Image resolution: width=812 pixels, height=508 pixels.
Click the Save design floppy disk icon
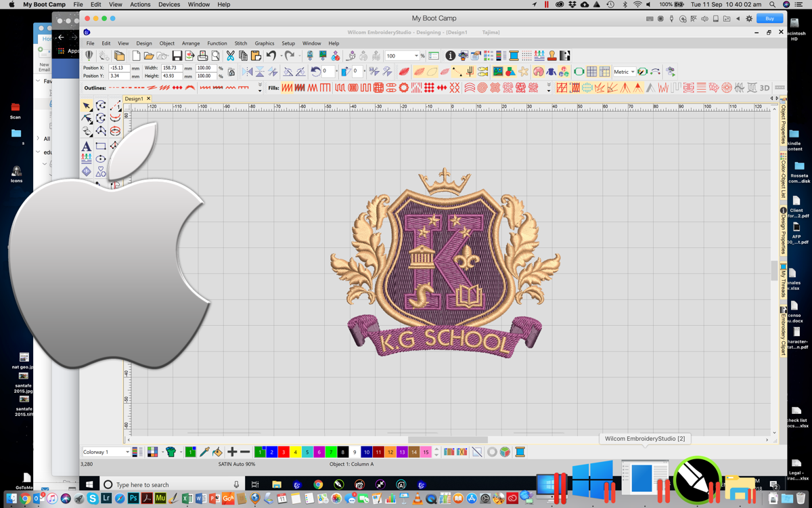[177, 56]
